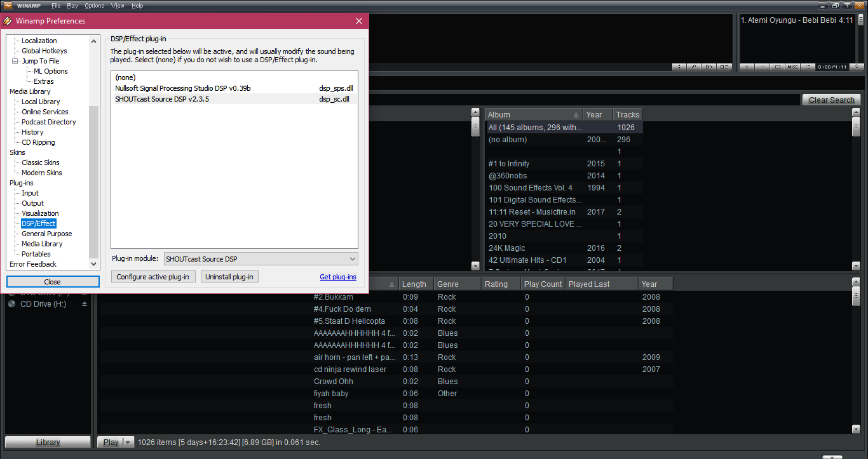Screen dimensions: 868x459
Task: Close the preferences with Close button
Action: (53, 282)
